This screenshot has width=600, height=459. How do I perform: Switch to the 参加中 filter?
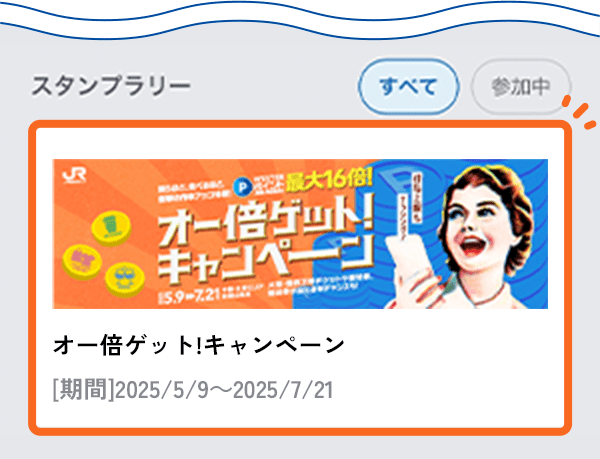tap(521, 86)
